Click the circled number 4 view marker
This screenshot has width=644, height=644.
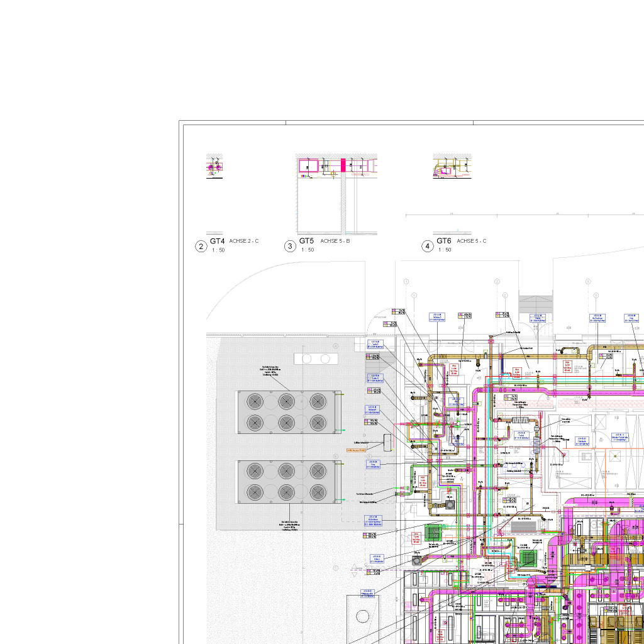coord(428,247)
